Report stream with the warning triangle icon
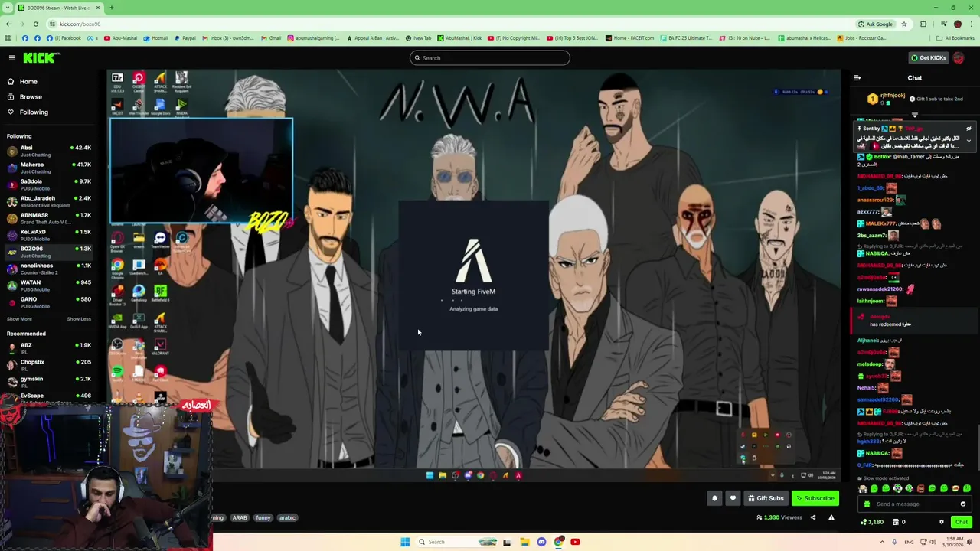Screen dimensions: 980x551 point(831,517)
